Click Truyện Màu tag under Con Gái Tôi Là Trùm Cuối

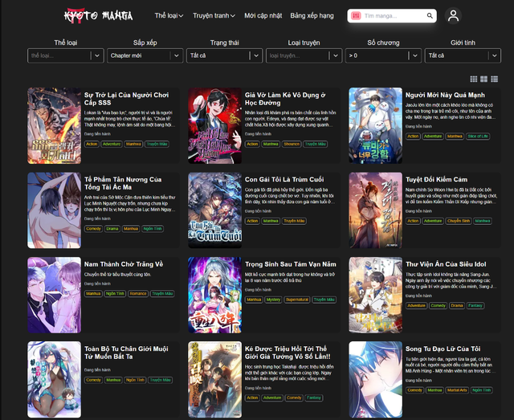(294, 221)
